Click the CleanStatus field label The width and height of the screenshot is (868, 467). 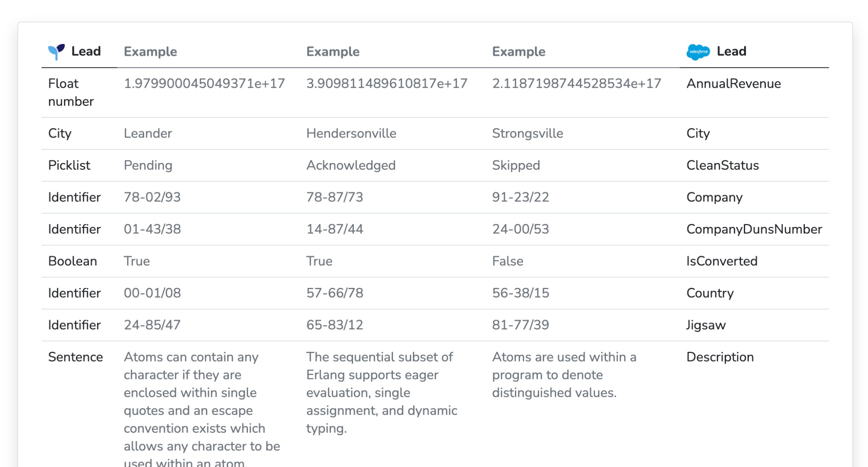[x=722, y=166]
